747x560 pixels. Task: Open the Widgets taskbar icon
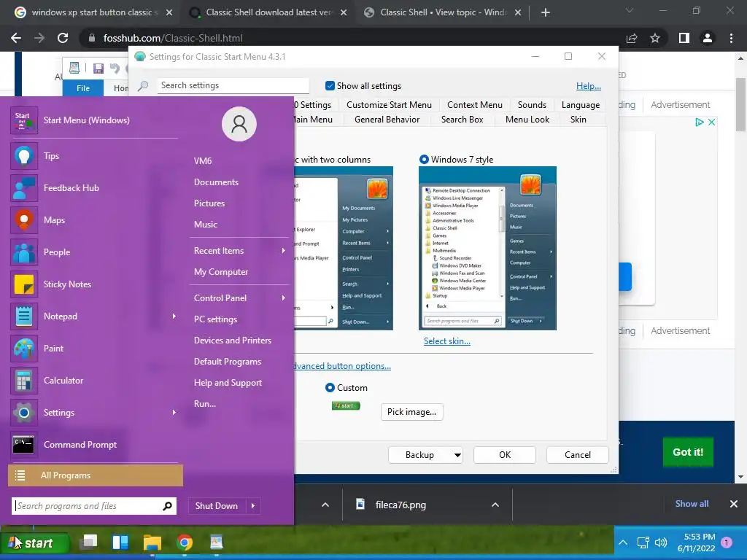[x=120, y=542]
